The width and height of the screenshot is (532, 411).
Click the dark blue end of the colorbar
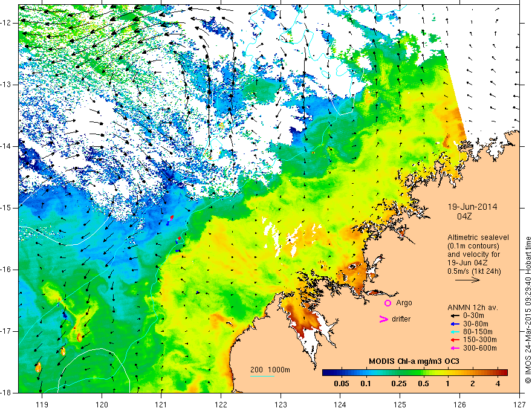tap(326, 372)
